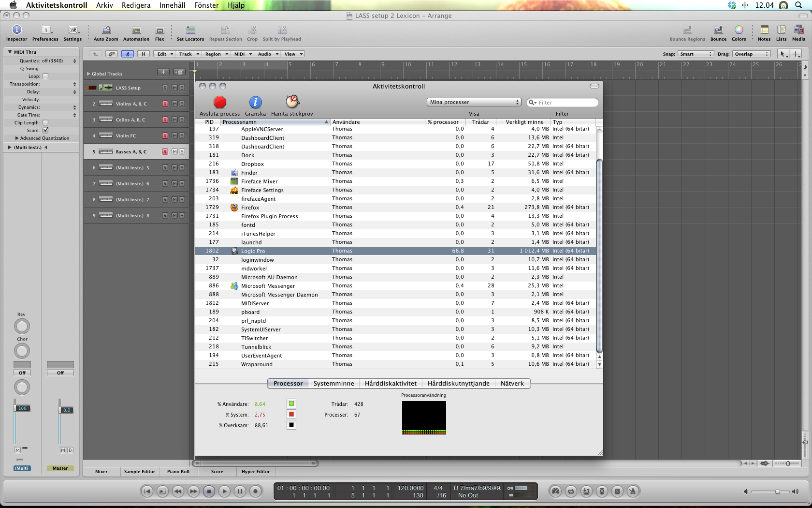The image size is (812, 508).
Task: Click the process list vertical scrollbar
Action: pyautogui.click(x=599, y=256)
